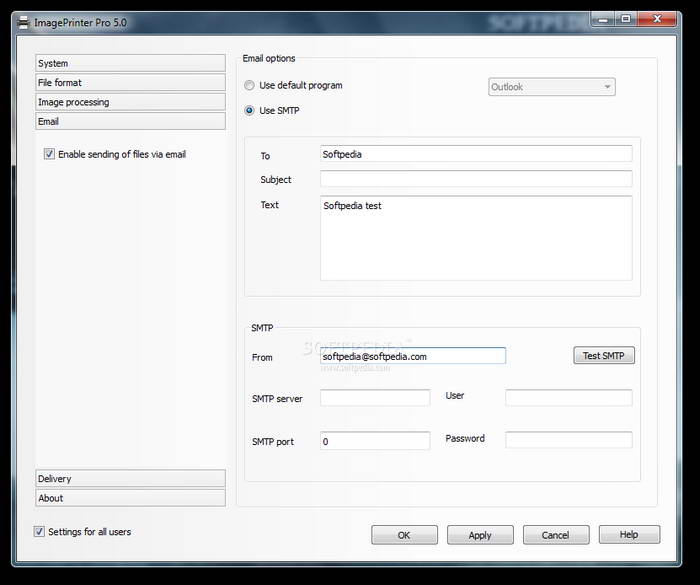Open the Email section

[x=130, y=121]
